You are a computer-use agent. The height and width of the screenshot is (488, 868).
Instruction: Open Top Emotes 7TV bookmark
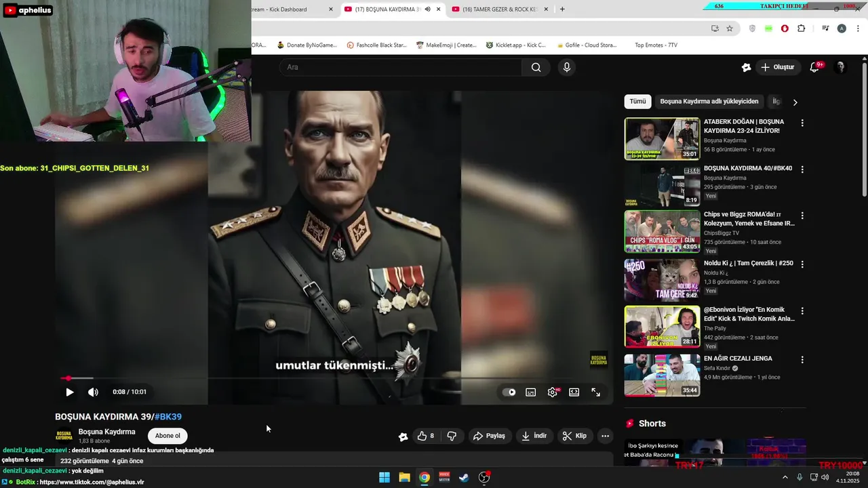point(656,45)
